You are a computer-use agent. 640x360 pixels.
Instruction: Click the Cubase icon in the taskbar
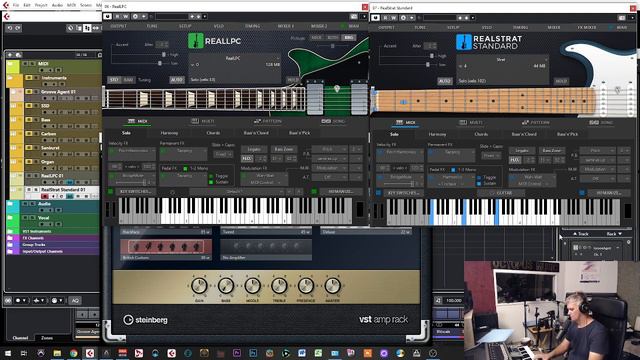coord(90,353)
